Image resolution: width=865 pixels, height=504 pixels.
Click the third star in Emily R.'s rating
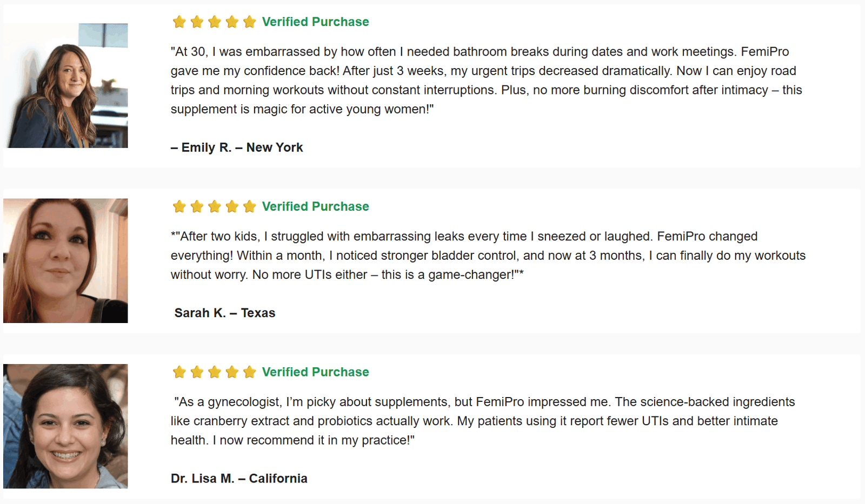click(215, 22)
